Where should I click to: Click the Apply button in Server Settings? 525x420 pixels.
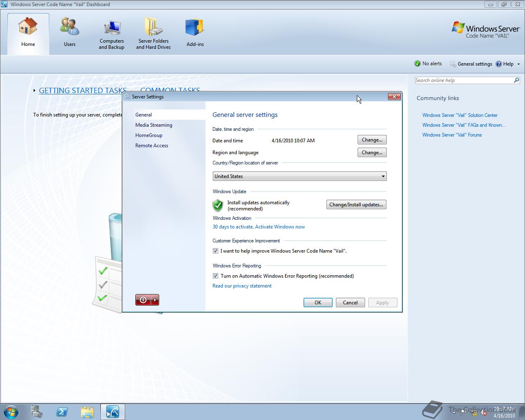click(382, 303)
